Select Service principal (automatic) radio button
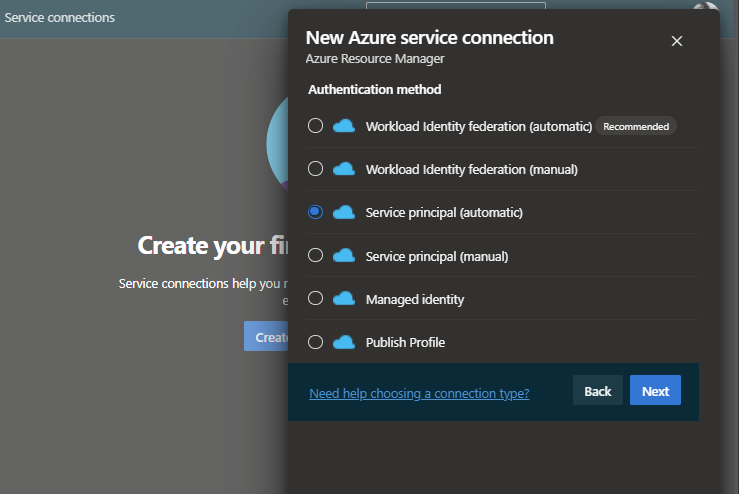This screenshot has width=739, height=494. tap(315, 212)
